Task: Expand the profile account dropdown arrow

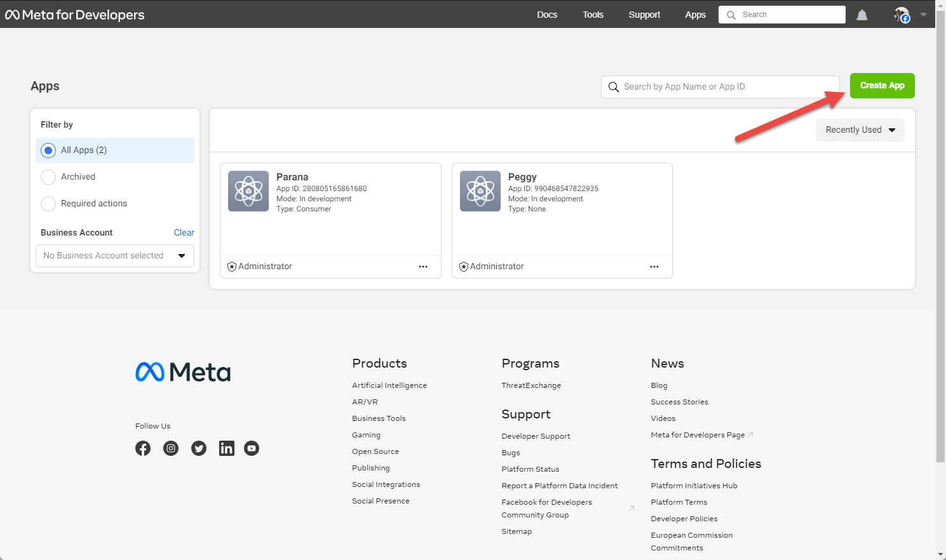Action: tap(923, 15)
